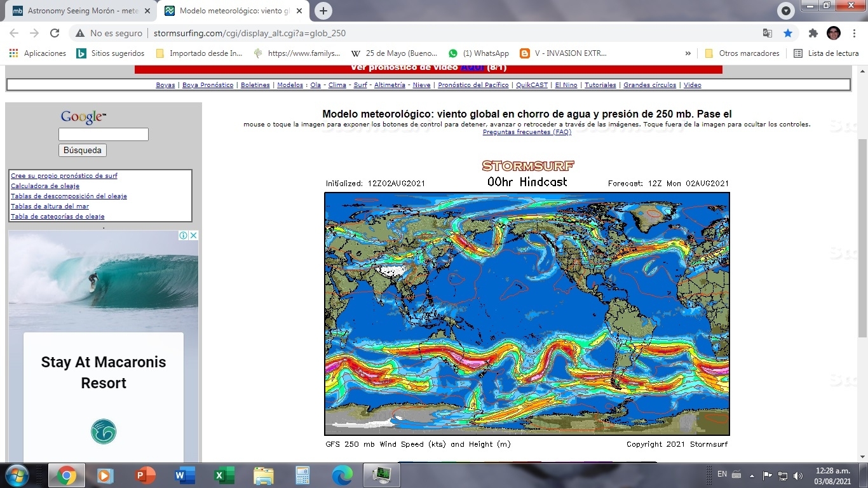Click the 250 mb jet stream map
Viewport: 868px width, 488px height.
coord(527,314)
